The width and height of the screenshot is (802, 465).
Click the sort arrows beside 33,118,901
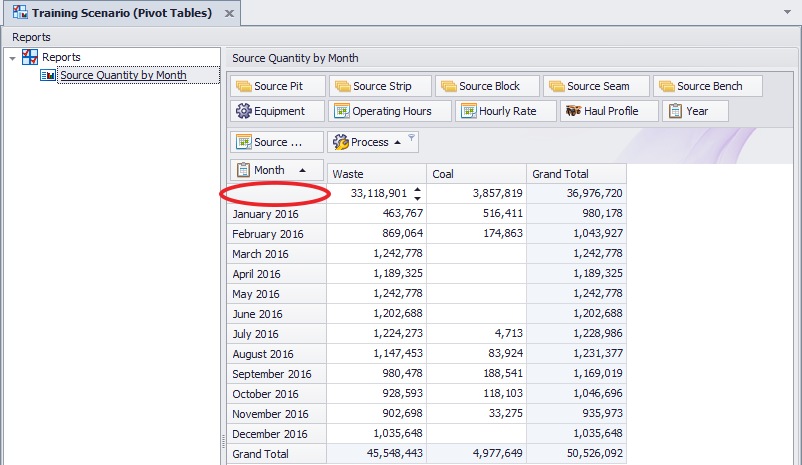[x=417, y=193]
